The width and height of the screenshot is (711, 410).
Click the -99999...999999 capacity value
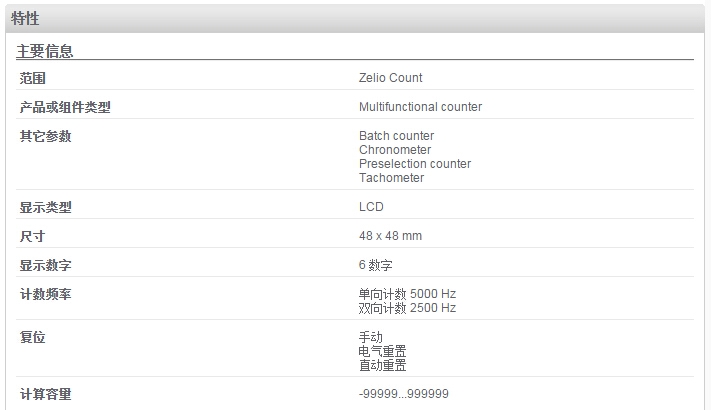(x=404, y=394)
